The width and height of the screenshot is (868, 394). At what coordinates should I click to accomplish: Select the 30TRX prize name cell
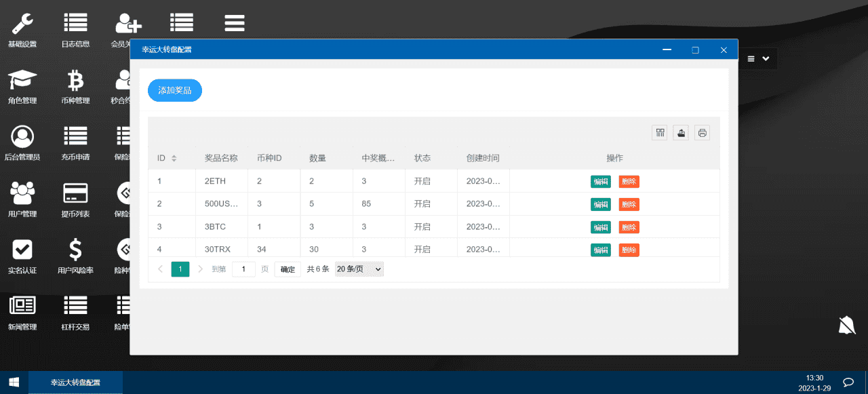[x=221, y=249]
